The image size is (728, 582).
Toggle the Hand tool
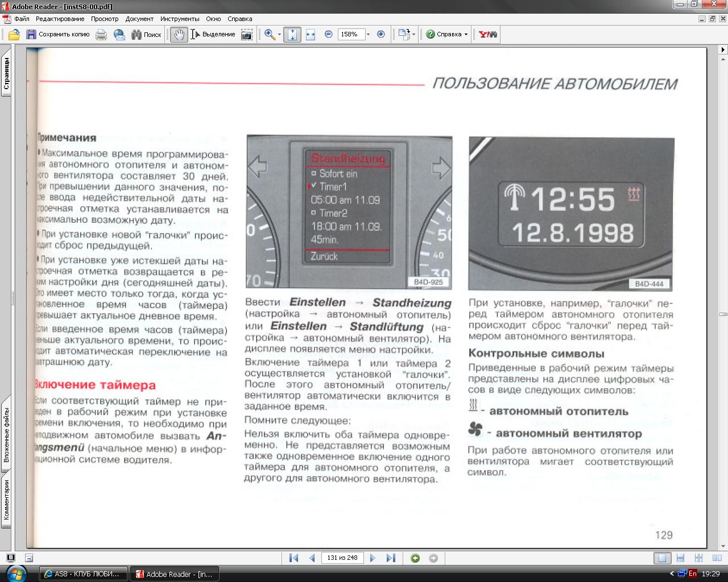click(179, 35)
